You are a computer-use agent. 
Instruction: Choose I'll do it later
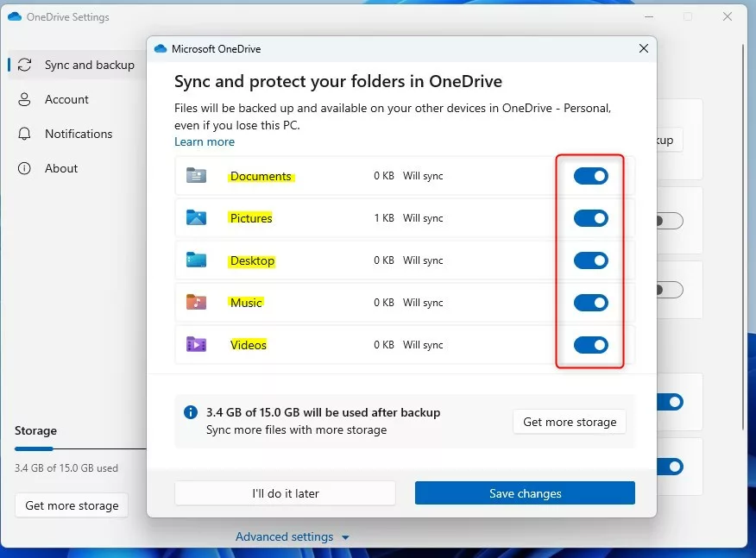point(285,493)
